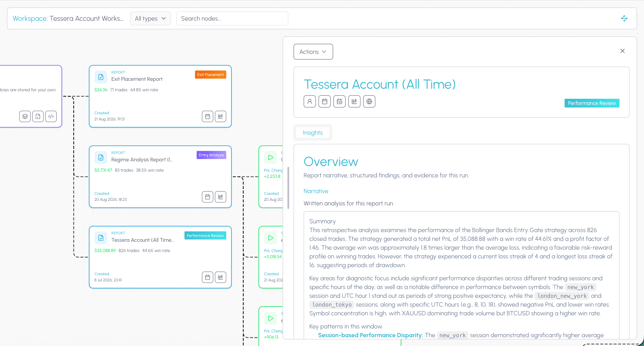Image resolution: width=644 pixels, height=346 pixels.
Task: Click the Tessera Account Works... workspace name
Action: point(86,18)
